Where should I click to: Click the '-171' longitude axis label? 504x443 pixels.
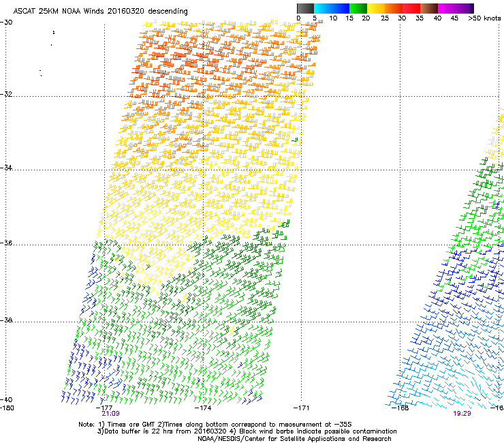(x=302, y=408)
